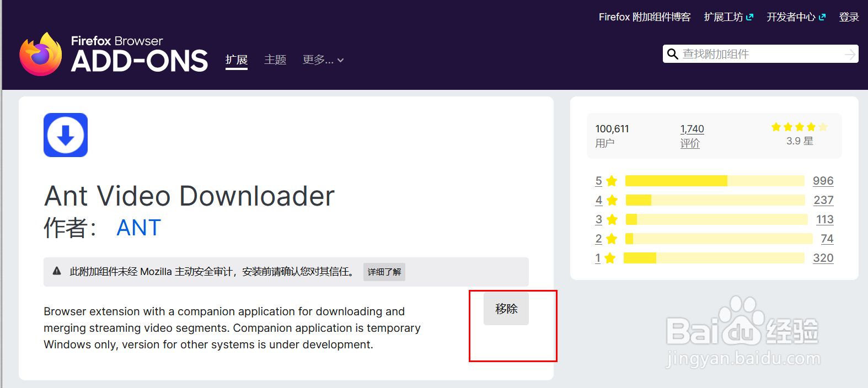868x388 pixels.
Task: Open 开发者中心 external link
Action: [796, 17]
